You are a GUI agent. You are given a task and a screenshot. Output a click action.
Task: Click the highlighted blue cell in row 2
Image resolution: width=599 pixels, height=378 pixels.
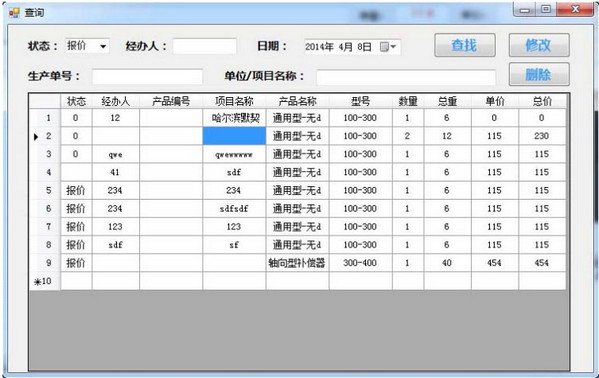click(234, 136)
